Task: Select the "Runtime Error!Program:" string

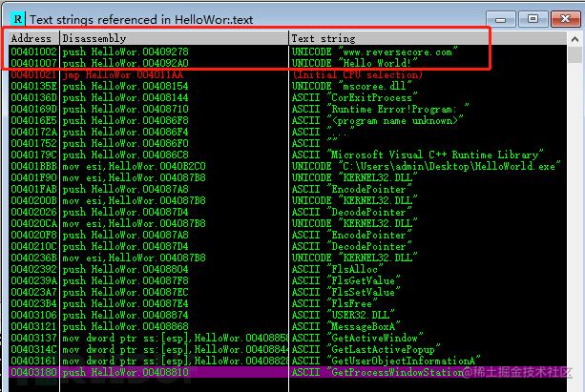Action: 380,109
